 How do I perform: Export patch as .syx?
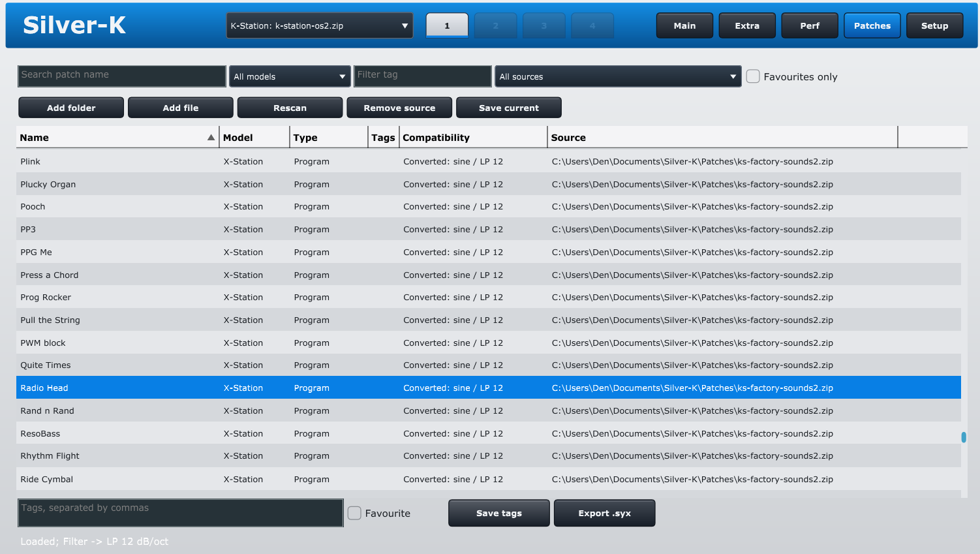tap(605, 513)
